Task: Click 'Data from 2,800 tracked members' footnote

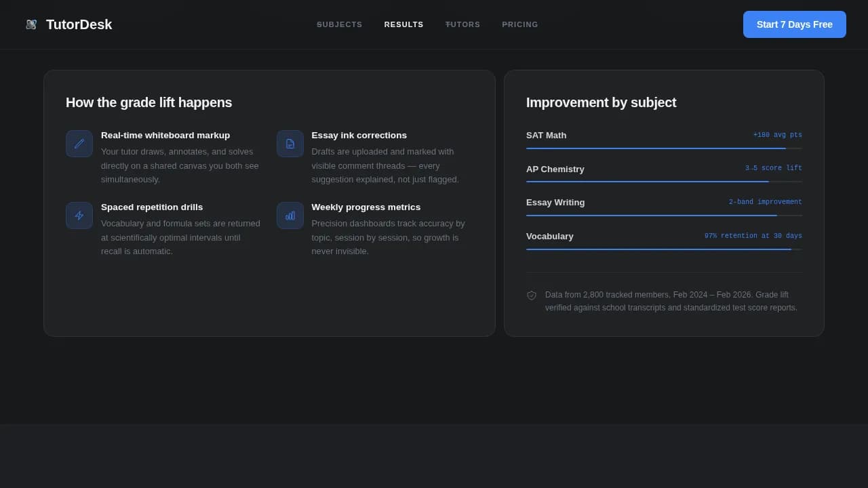Action: coord(671,301)
